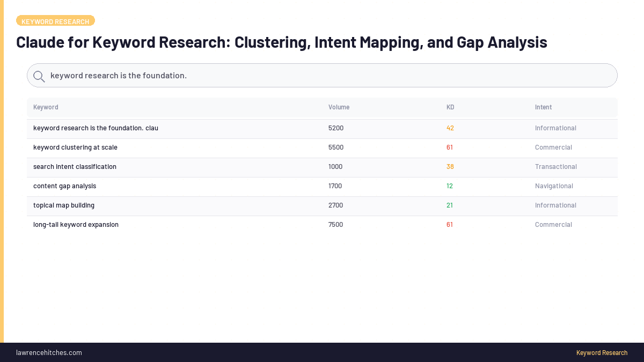This screenshot has width=644, height=362.
Task: Click the magnifying glass search icon
Action: click(x=39, y=76)
